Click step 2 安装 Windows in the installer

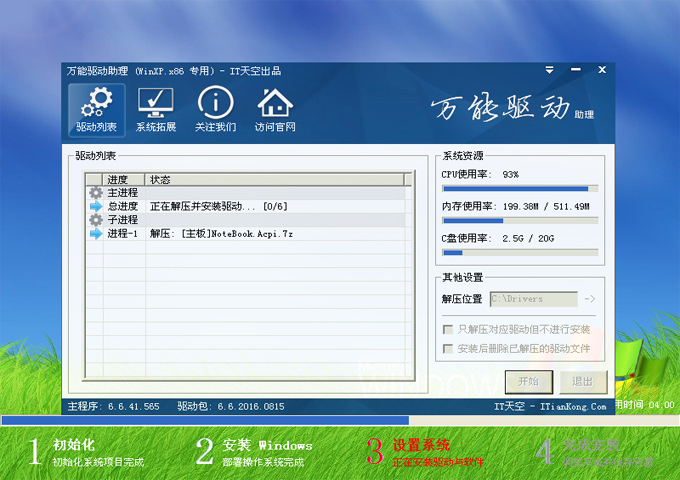(x=254, y=452)
